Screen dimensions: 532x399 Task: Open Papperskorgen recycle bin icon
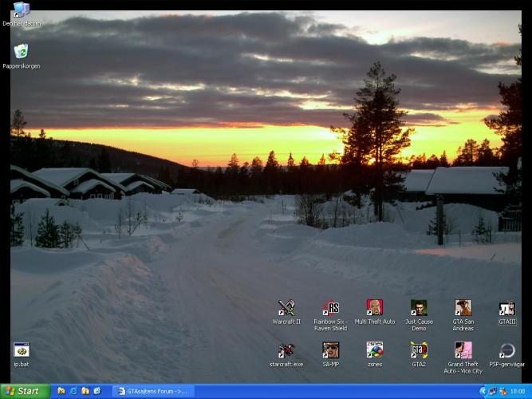tap(22, 52)
